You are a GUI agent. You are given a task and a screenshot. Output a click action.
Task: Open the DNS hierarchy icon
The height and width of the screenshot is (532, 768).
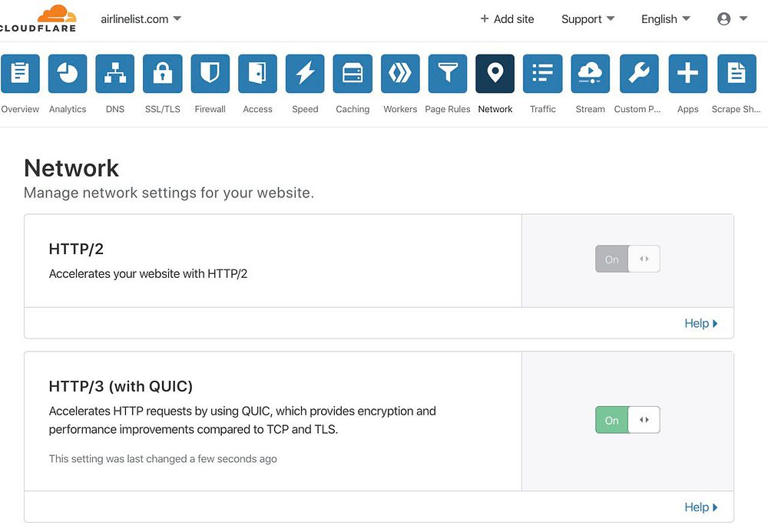tap(115, 74)
